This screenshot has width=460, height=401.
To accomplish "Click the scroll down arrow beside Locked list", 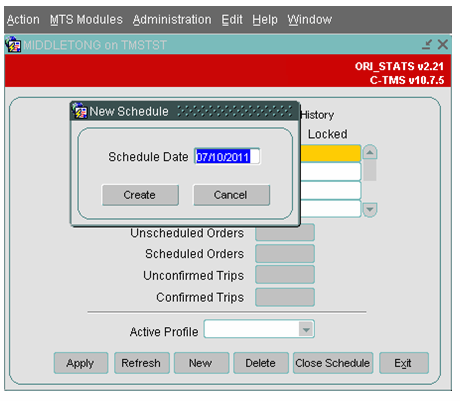I will (370, 210).
